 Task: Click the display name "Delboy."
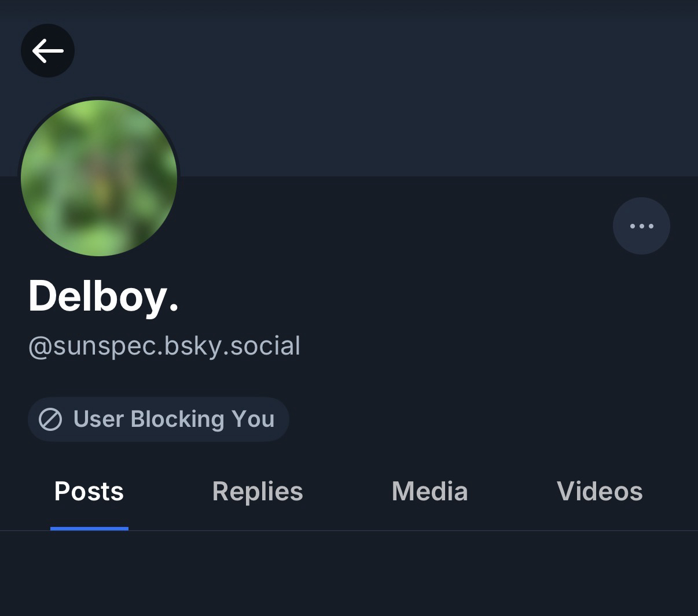[x=104, y=296]
